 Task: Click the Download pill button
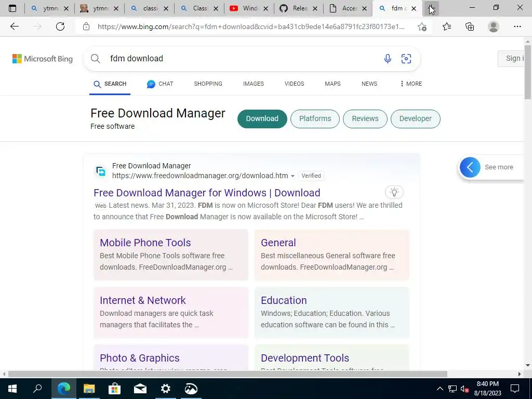click(262, 119)
